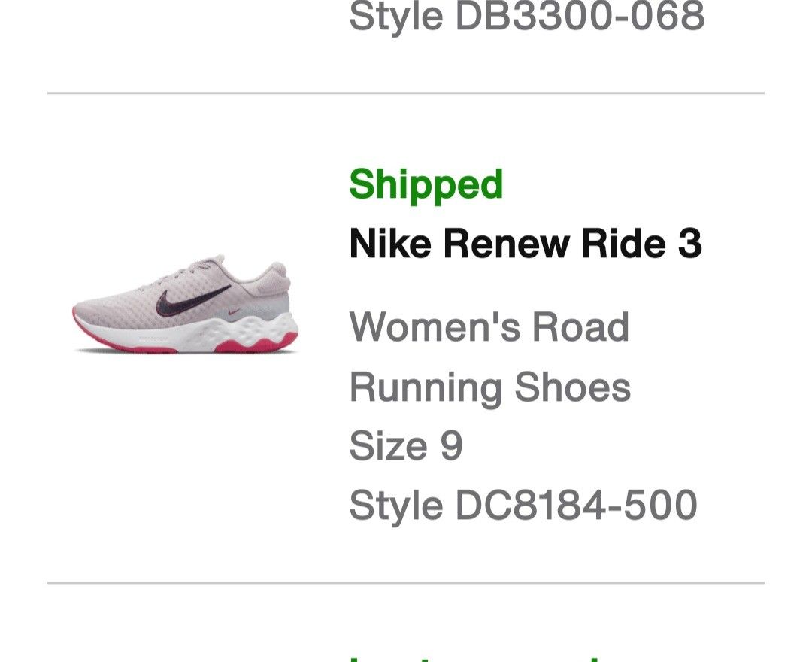Select the Style DB3300-068 line at top

pos(526,17)
